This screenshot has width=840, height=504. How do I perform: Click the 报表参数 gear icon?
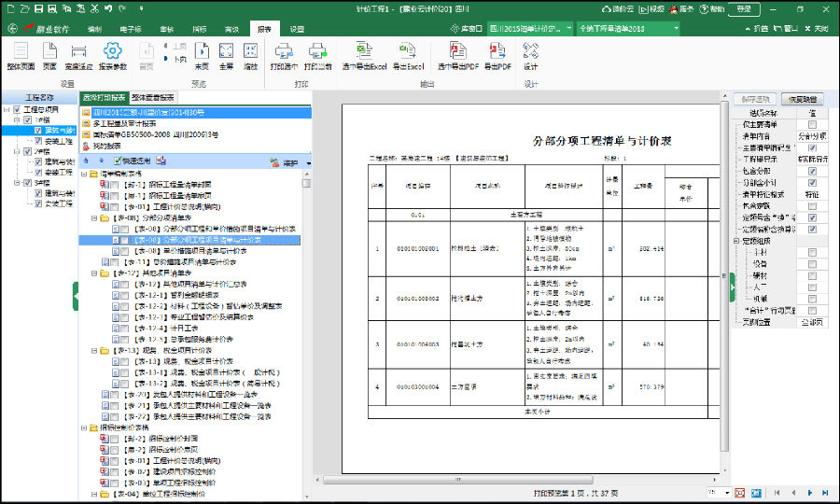(x=113, y=51)
